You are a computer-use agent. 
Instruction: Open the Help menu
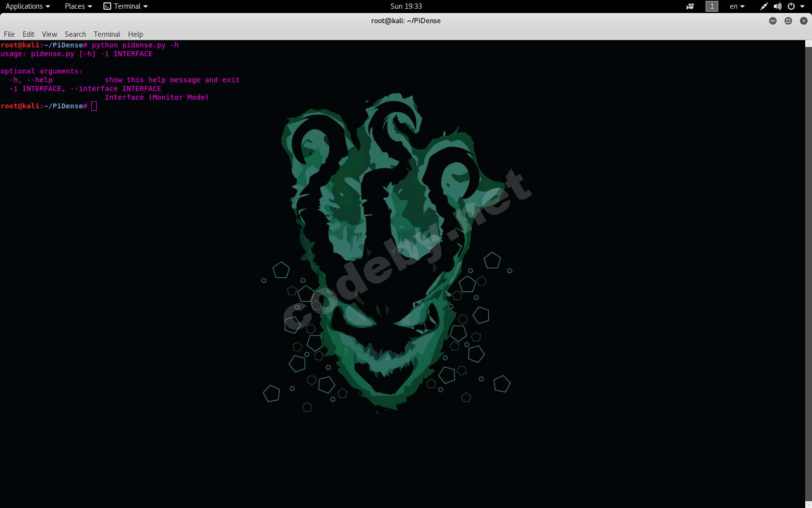(x=135, y=34)
